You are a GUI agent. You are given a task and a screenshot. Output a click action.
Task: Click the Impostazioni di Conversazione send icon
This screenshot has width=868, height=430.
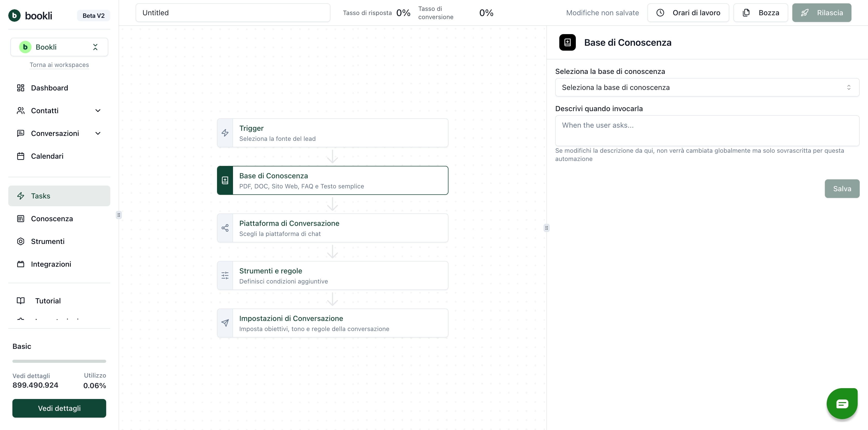pyautogui.click(x=225, y=323)
